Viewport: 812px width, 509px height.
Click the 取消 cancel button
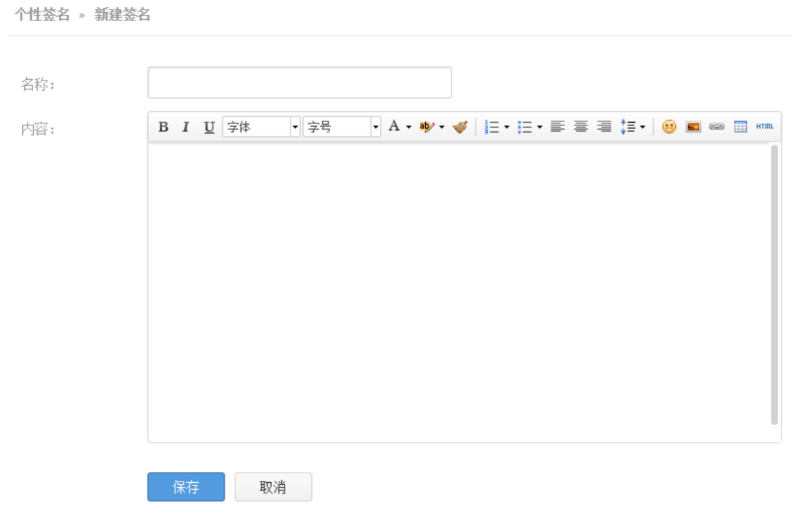pyautogui.click(x=273, y=487)
